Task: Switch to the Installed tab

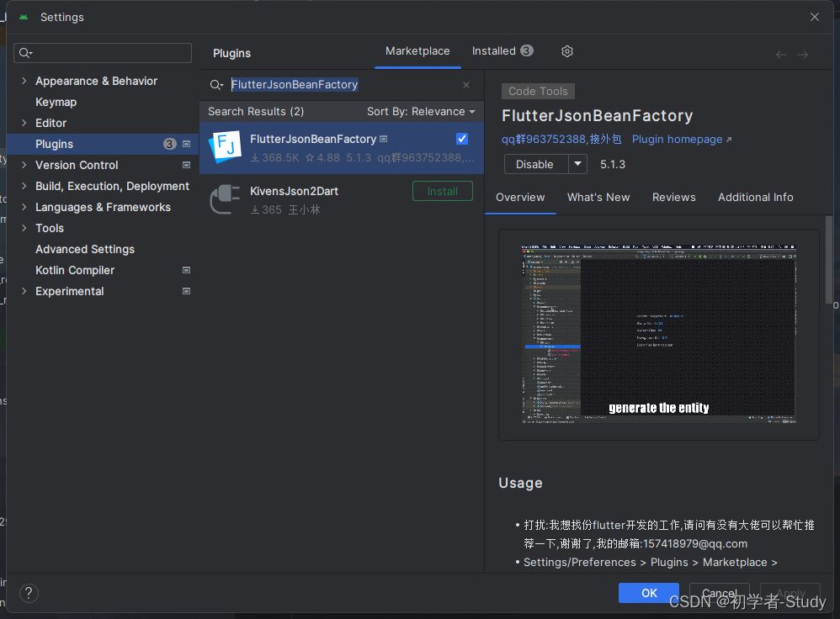Action: [x=502, y=51]
